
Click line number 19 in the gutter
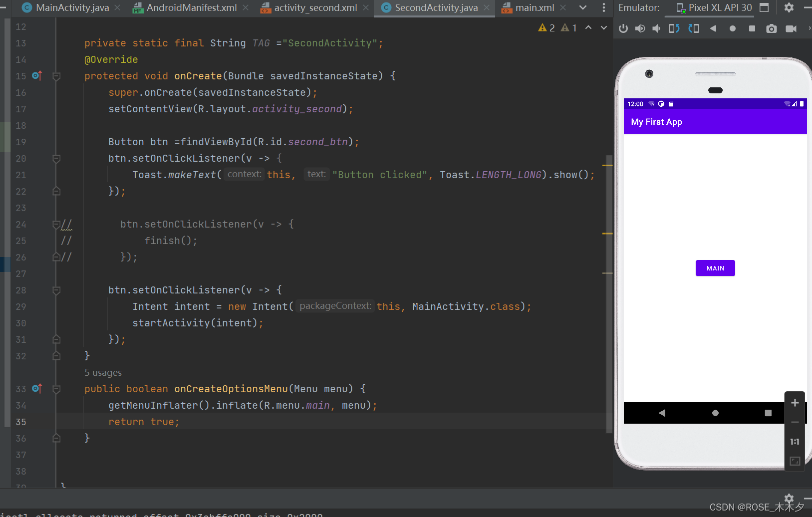click(x=21, y=142)
